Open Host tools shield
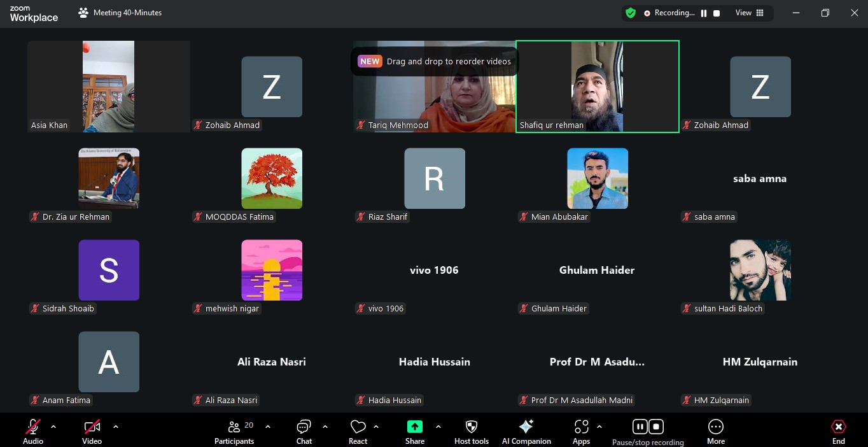This screenshot has height=447, width=868. (x=472, y=427)
